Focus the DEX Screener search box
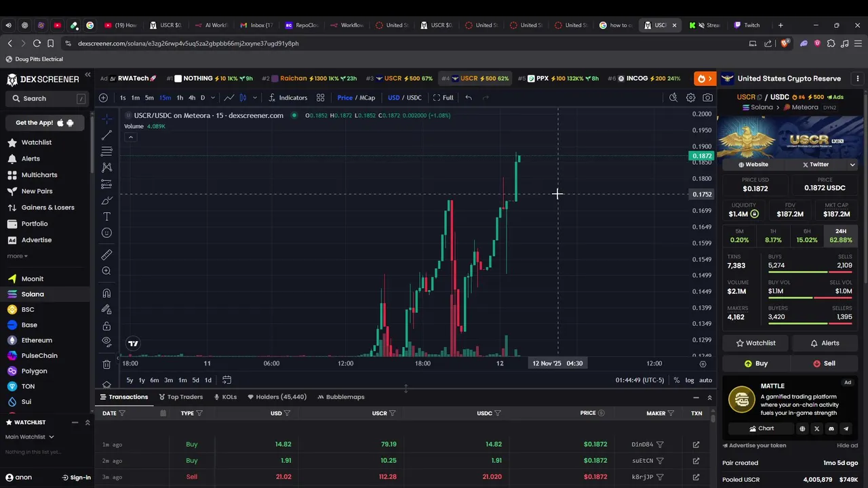This screenshot has width=868, height=488. click(47, 98)
